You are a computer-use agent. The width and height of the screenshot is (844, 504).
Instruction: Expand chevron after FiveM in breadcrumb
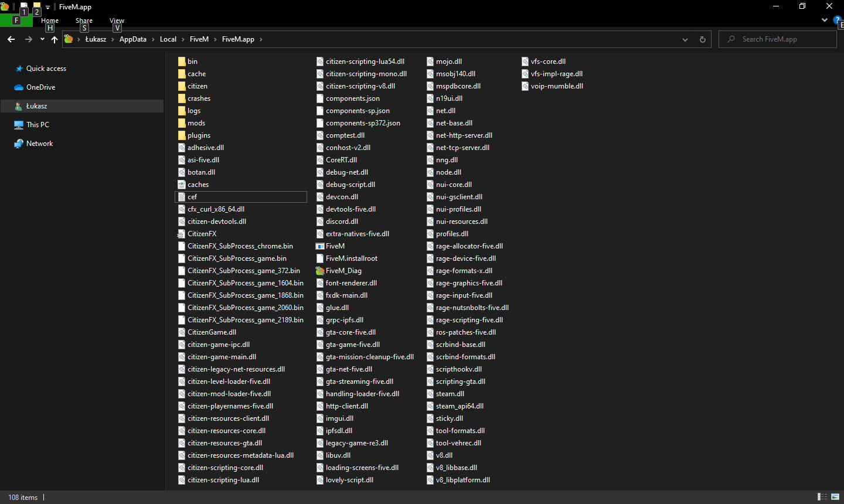[215, 39]
